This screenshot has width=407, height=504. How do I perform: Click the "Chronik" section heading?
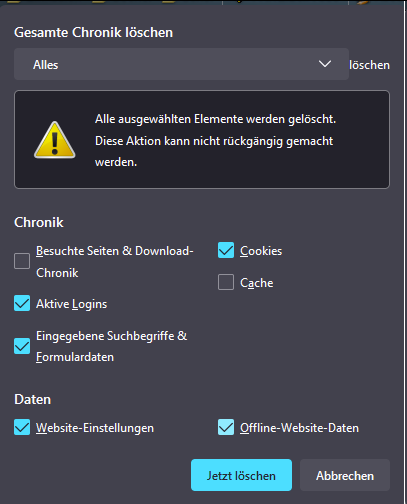[x=39, y=222]
